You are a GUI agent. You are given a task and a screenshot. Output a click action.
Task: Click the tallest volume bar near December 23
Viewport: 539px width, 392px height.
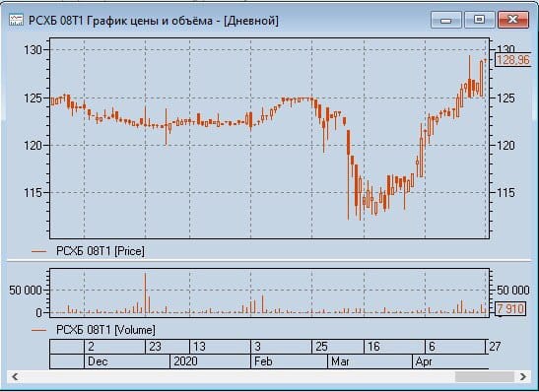click(x=145, y=293)
